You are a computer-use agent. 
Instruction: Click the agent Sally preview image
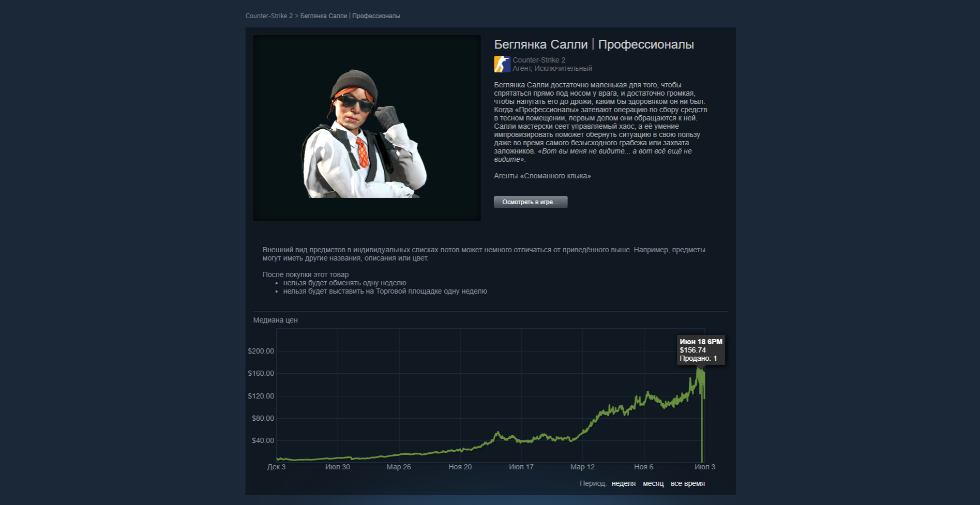tap(367, 128)
